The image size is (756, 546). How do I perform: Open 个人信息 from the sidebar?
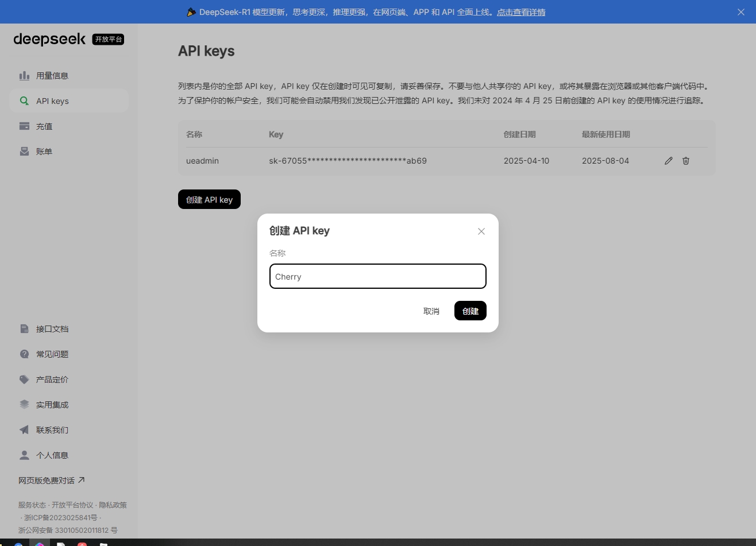coord(69,455)
